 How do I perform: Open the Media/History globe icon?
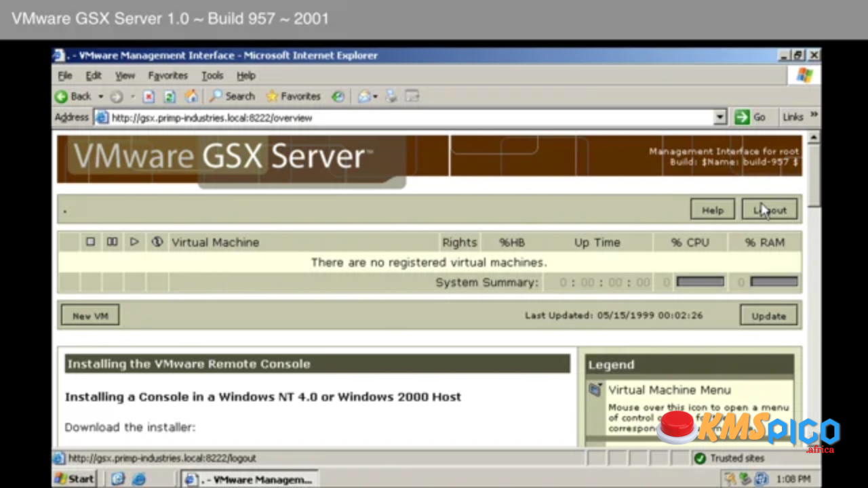tap(338, 96)
